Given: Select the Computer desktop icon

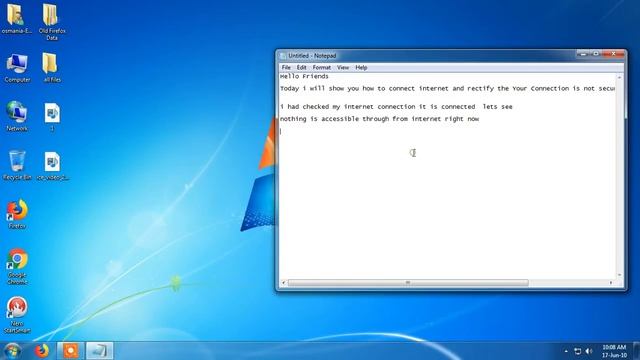Looking at the screenshot, I should [x=17, y=68].
